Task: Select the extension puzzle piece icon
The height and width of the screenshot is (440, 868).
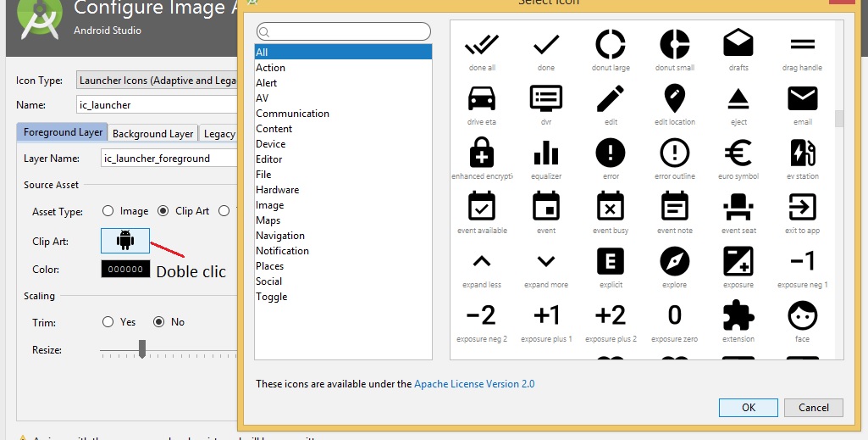Action: coord(738,316)
